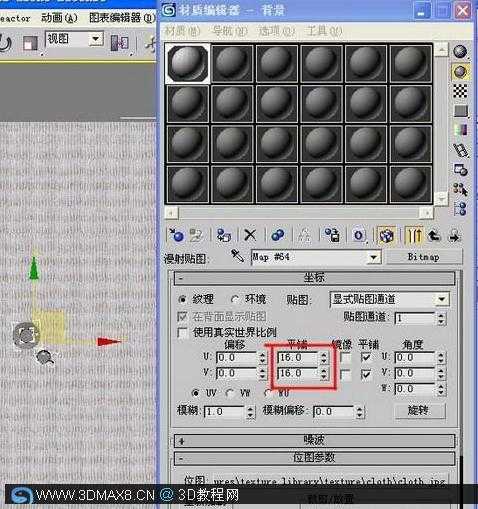Uncheck the U 平铺 tile checkbox
This screenshot has width=478, height=509.
[x=366, y=358]
